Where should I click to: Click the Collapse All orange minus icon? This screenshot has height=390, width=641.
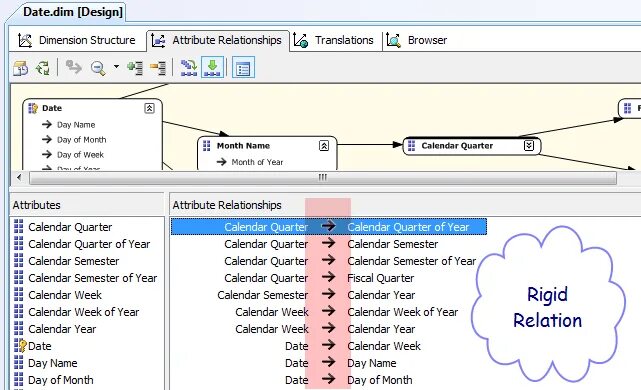point(158,68)
